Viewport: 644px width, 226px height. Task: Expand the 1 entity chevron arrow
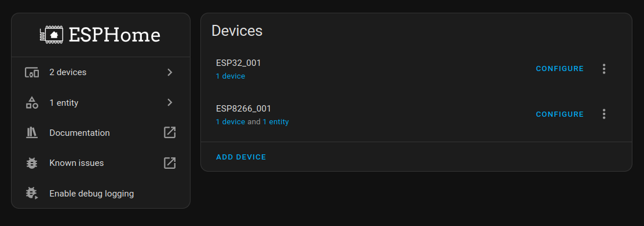[x=170, y=102]
